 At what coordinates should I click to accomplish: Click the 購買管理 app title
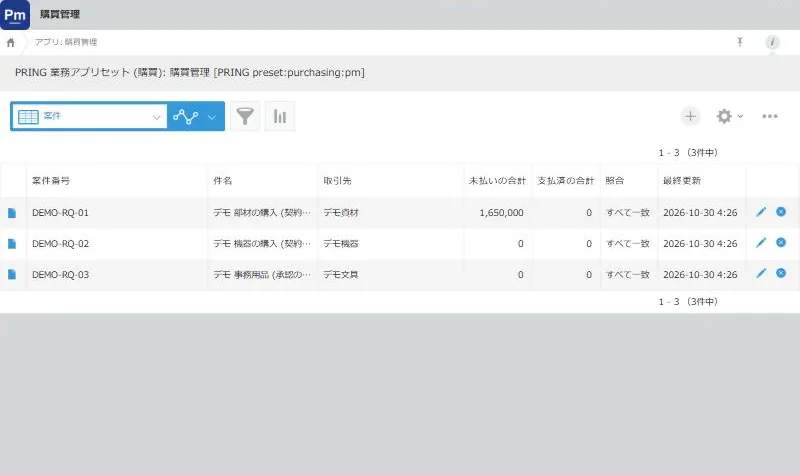[x=60, y=14]
